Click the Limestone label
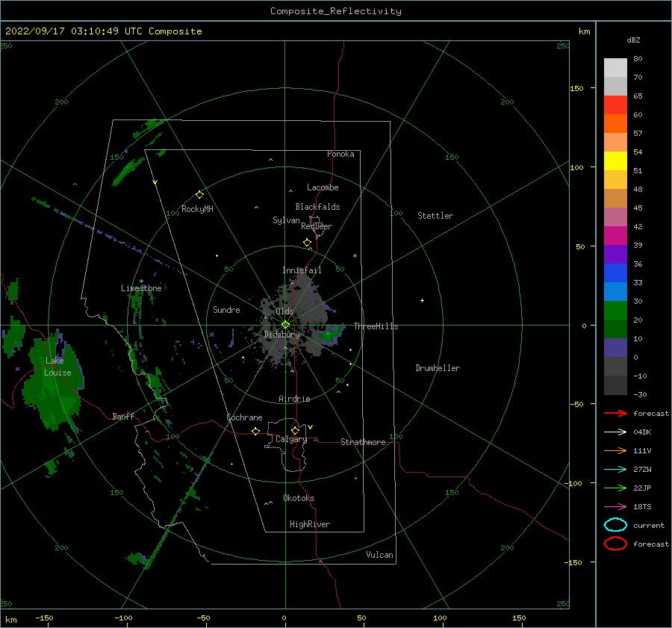The width and height of the screenshot is (672, 628). [141, 288]
